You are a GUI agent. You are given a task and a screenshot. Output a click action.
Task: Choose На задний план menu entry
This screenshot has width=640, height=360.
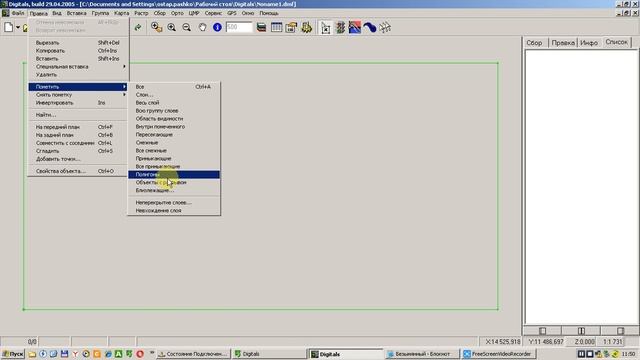point(78,135)
